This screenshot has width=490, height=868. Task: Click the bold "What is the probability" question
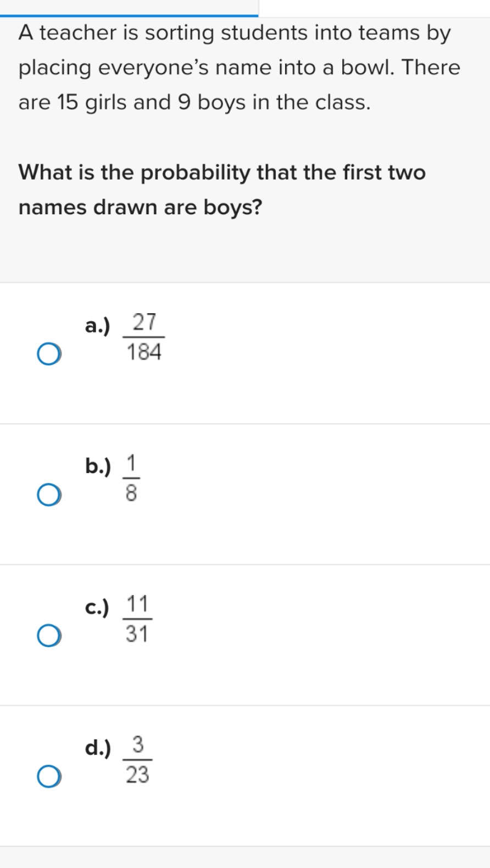[222, 190]
